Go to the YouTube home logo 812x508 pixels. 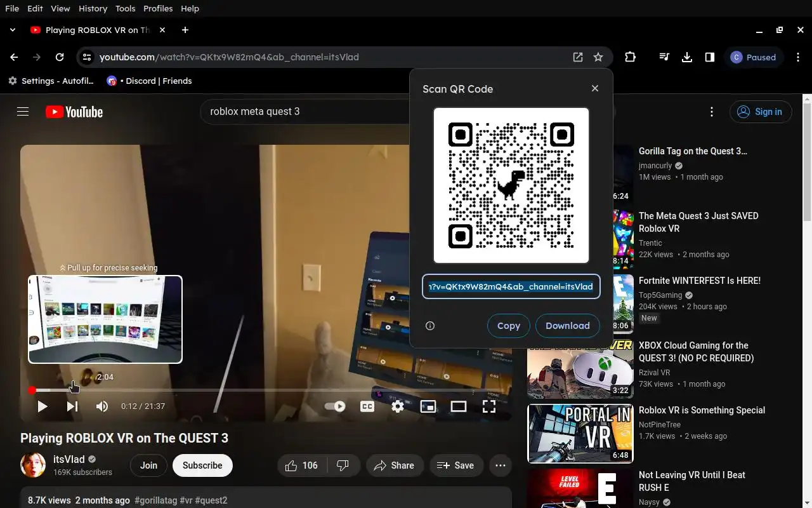[x=74, y=112]
